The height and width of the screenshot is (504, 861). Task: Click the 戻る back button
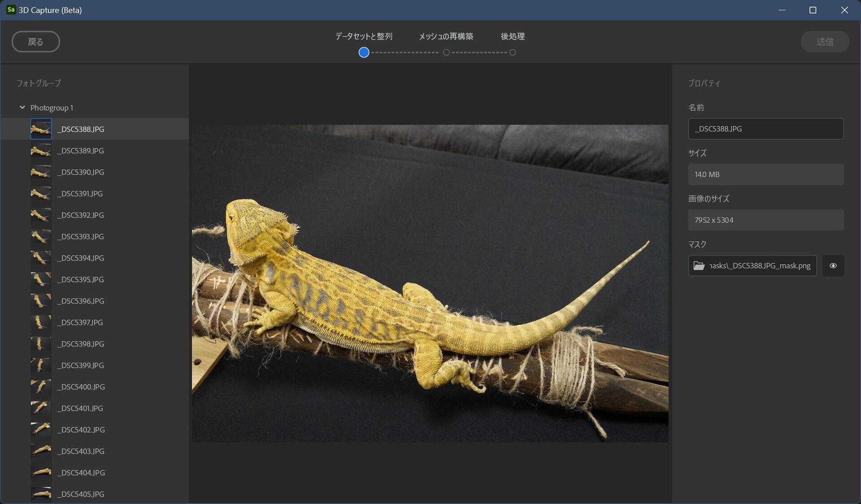[x=35, y=42]
